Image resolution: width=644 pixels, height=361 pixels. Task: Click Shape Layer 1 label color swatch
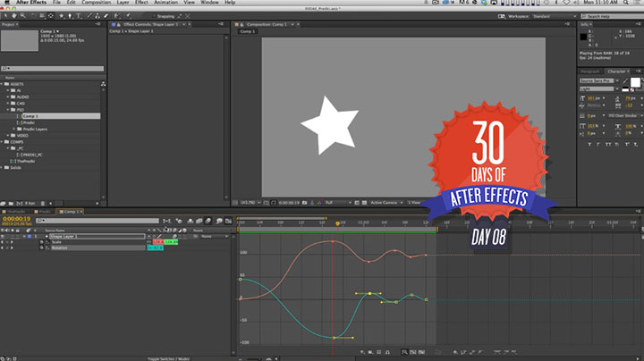tap(30, 236)
